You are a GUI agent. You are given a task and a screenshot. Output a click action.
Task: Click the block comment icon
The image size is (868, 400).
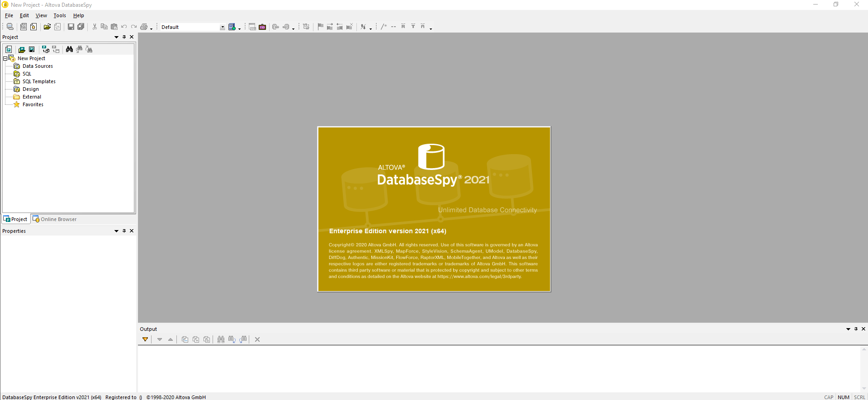pyautogui.click(x=384, y=27)
